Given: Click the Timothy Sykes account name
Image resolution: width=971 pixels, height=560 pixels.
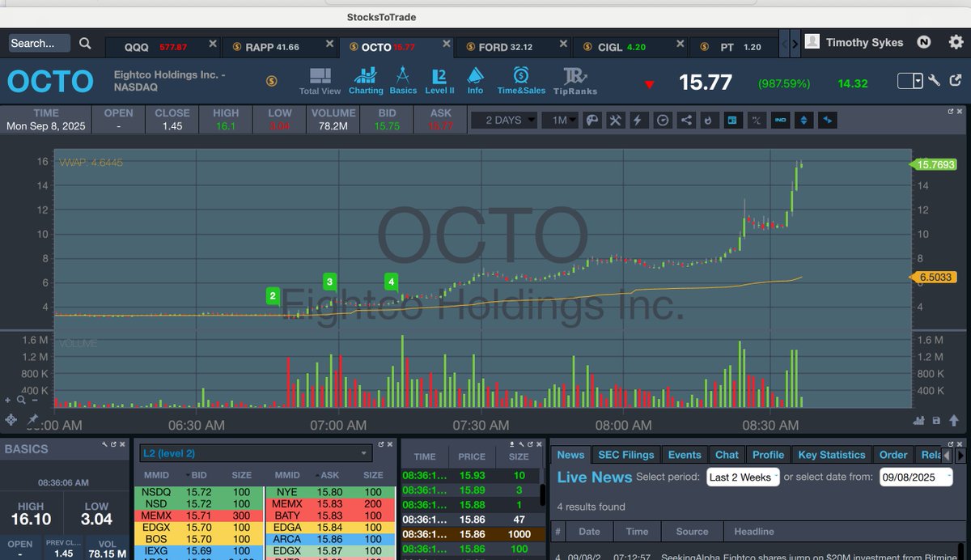Looking at the screenshot, I should coord(864,42).
